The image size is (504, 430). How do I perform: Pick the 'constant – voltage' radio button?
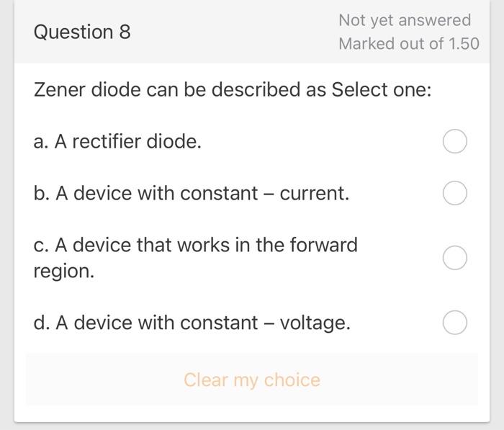click(x=454, y=323)
